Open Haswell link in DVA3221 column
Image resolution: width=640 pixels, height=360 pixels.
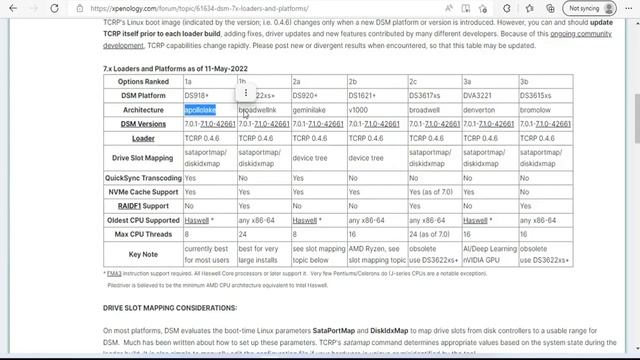coord(475,220)
